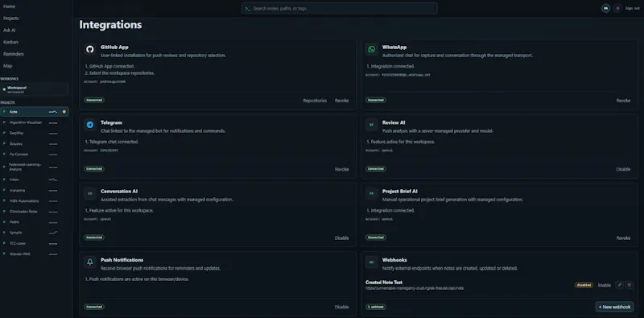The image size is (644, 318).
Task: Click the round icon beside Sign out
Action: point(617,8)
